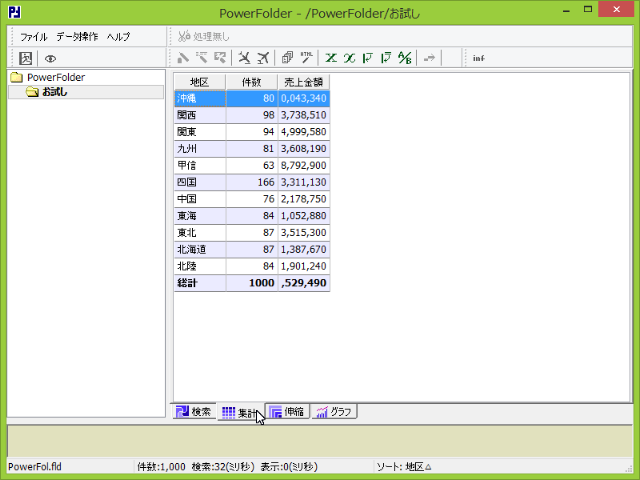Viewport: 640px width, 480px height.
Task: Select the 九州 row cell
Action: coord(200,149)
